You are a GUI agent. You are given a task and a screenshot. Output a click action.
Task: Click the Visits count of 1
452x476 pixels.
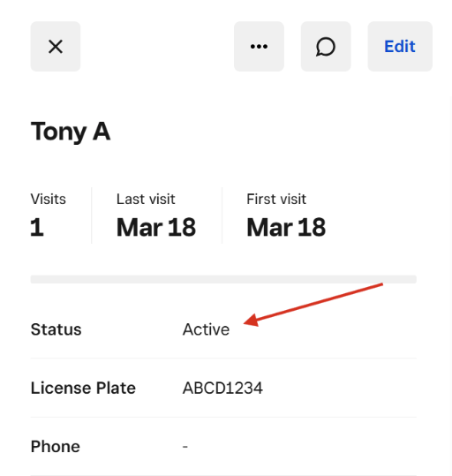(x=37, y=227)
